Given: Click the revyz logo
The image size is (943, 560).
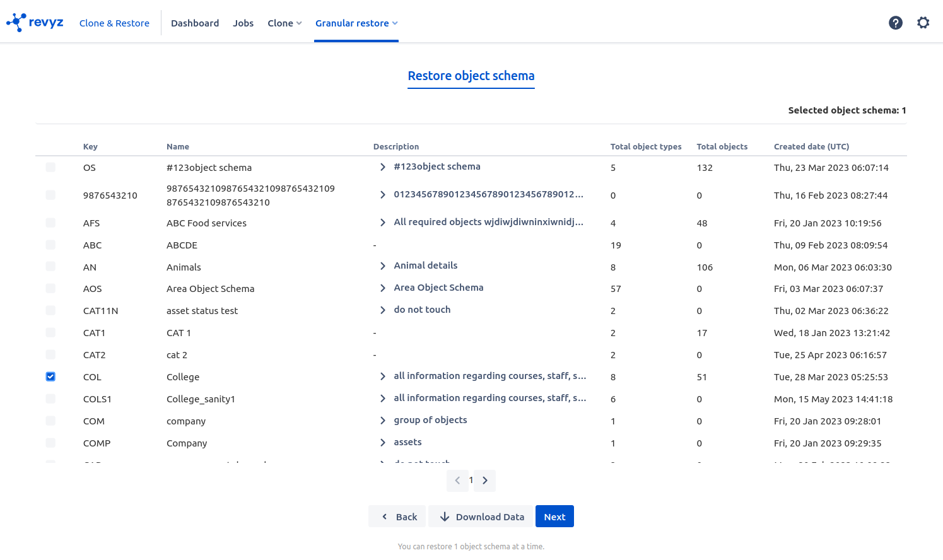Looking at the screenshot, I should 35,23.
